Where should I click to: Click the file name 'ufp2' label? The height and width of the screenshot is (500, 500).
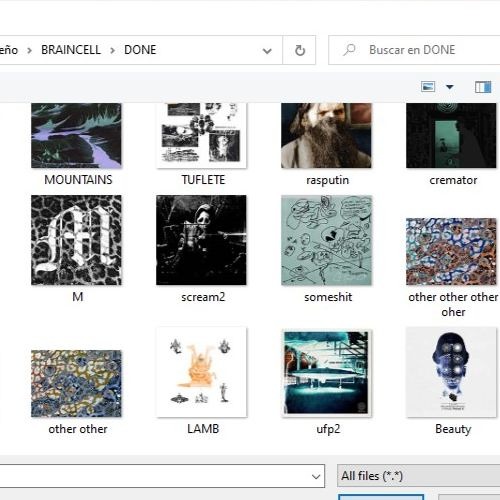(x=328, y=429)
